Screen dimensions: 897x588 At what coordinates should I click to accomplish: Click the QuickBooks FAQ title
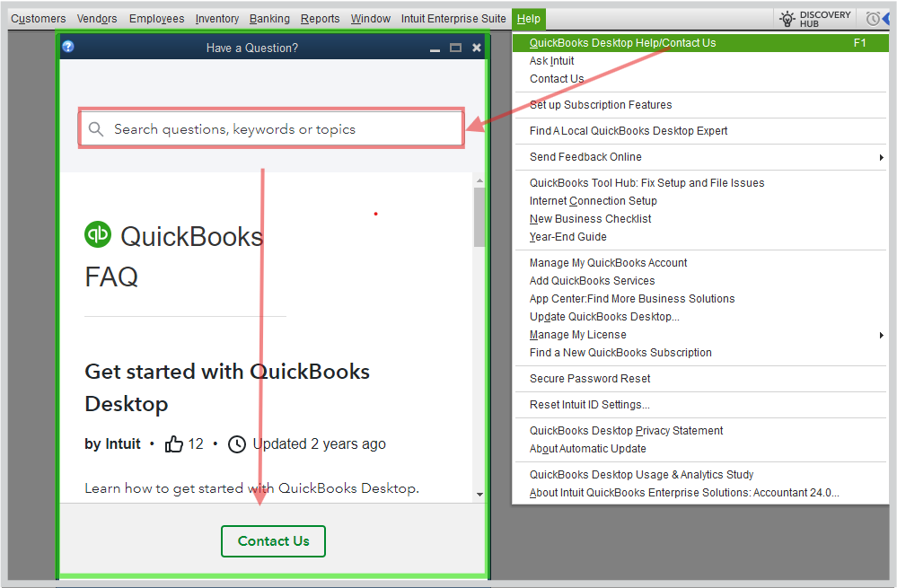coord(174,256)
